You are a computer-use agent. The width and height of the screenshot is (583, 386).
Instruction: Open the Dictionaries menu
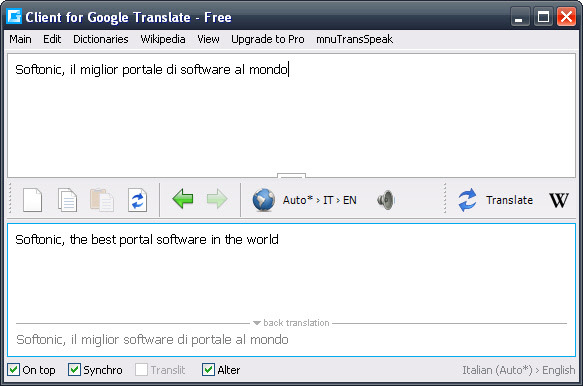tap(101, 39)
